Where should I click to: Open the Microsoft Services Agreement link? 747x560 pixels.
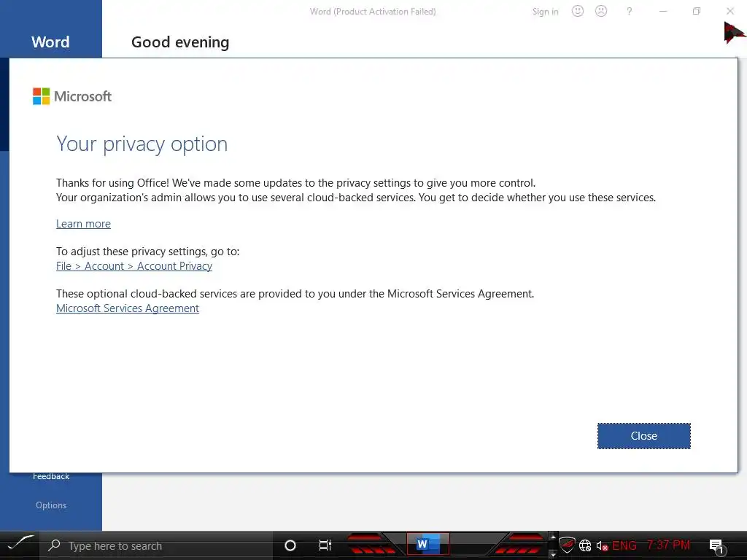click(x=128, y=308)
